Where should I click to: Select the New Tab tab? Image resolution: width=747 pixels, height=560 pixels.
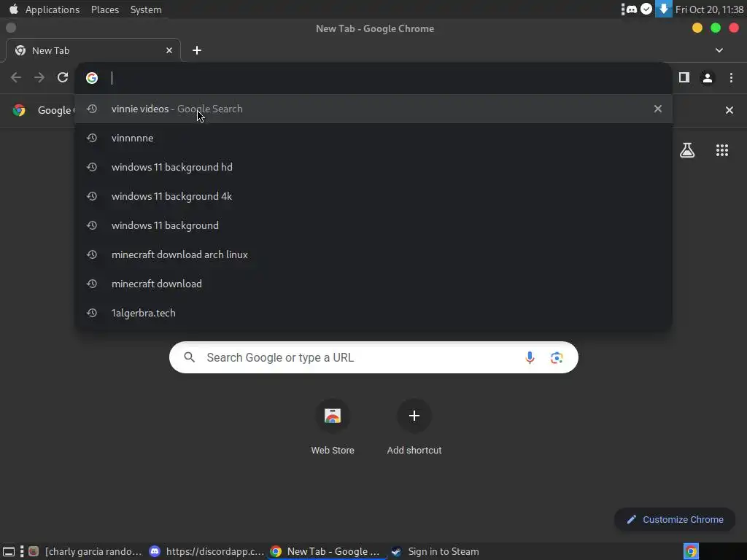(x=93, y=50)
